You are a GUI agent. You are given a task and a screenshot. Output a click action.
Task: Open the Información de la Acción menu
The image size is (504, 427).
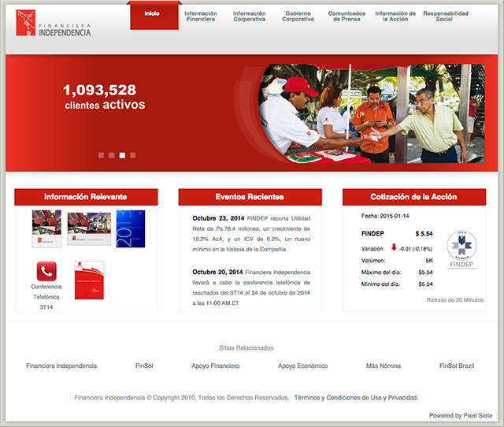(x=395, y=17)
